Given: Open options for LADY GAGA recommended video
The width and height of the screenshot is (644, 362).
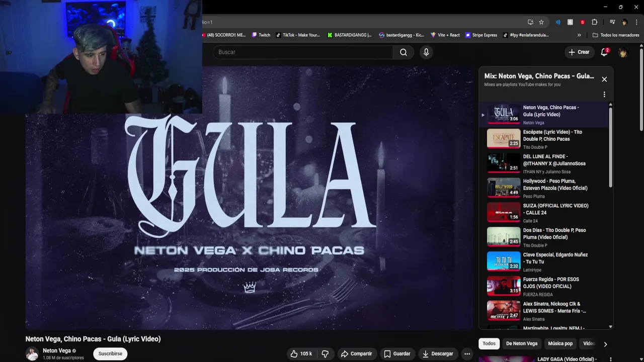Looking at the screenshot, I should pyautogui.click(x=610, y=359).
